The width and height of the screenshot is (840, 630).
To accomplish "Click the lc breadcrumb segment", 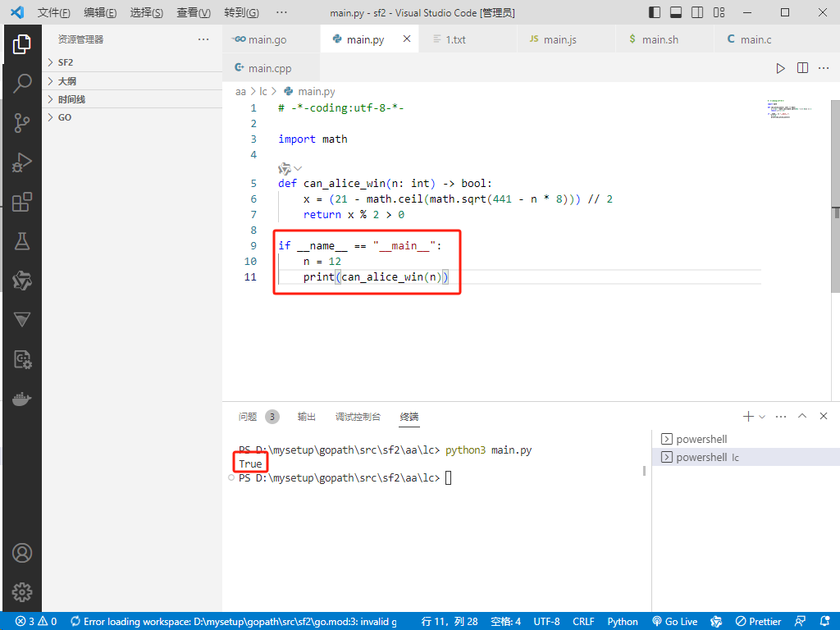I will [x=263, y=92].
